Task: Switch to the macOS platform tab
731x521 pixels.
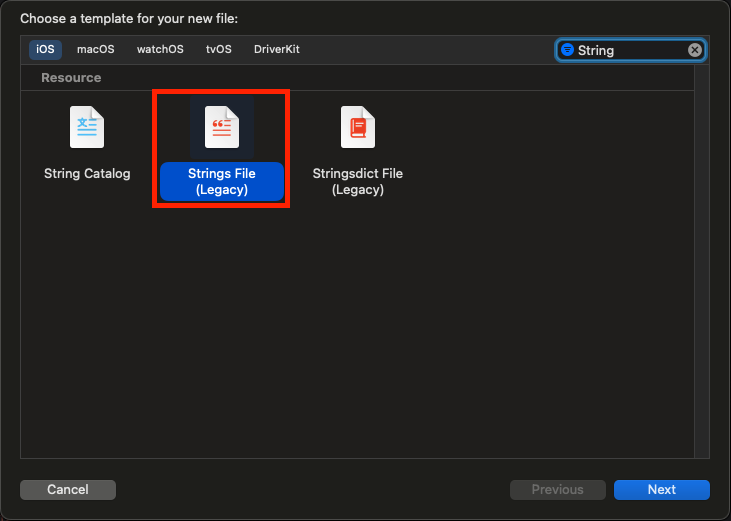Action: point(96,49)
